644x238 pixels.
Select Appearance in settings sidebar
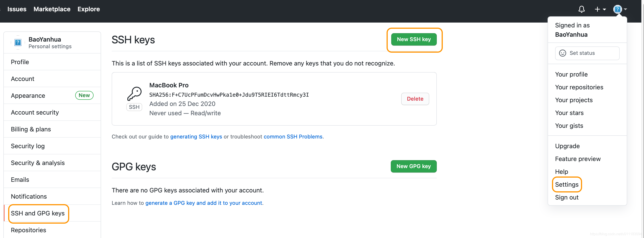tap(28, 96)
